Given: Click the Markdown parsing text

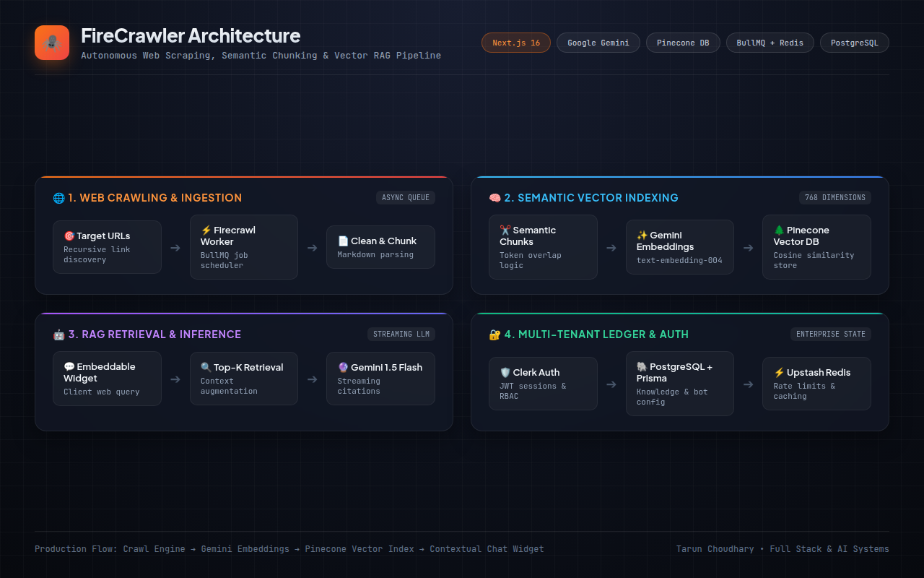Looking at the screenshot, I should tap(375, 254).
